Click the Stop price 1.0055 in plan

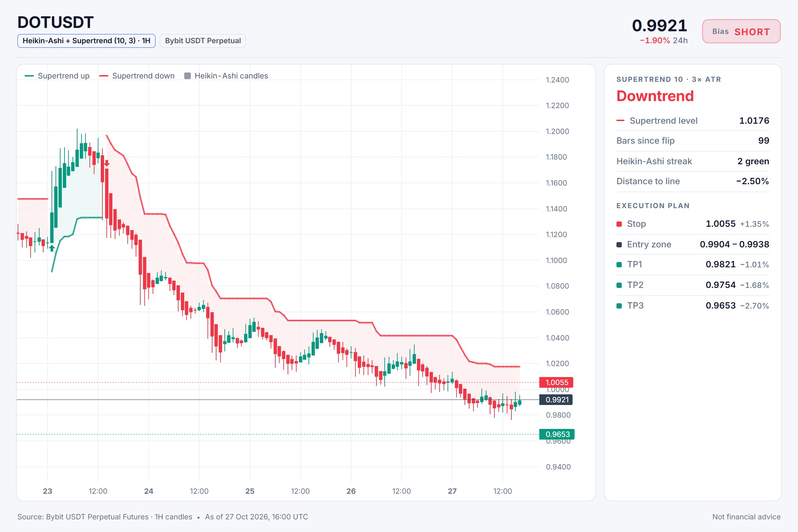pyautogui.click(x=720, y=224)
